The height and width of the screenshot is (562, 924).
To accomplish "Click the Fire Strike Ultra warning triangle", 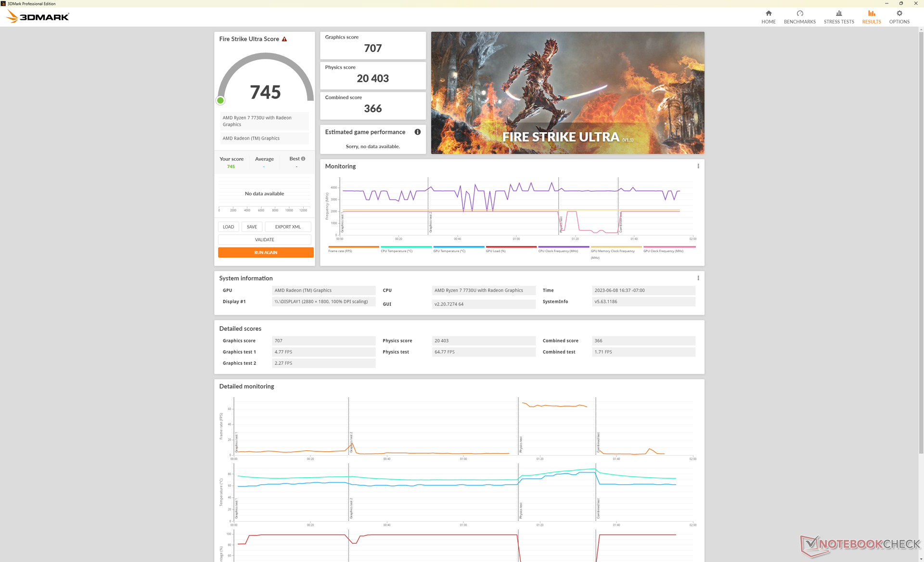I will (284, 39).
